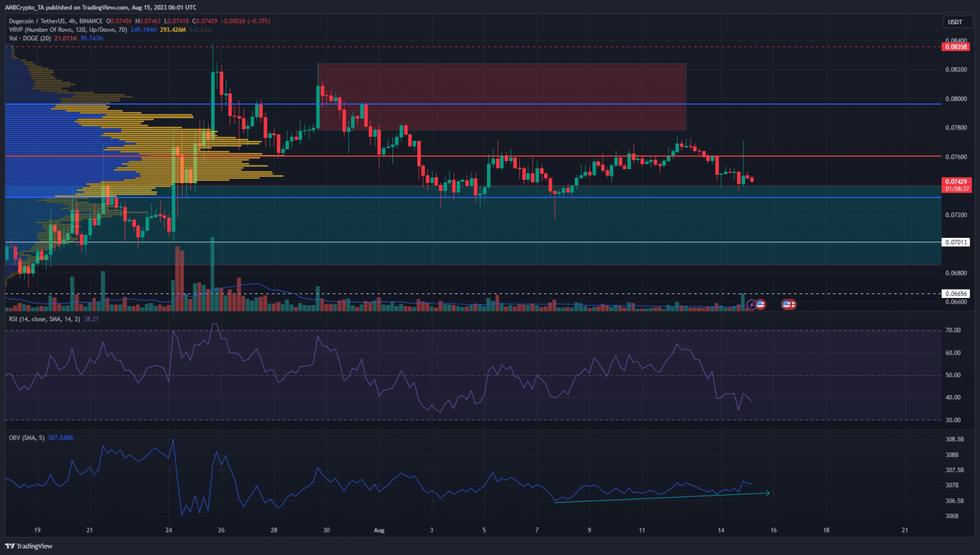Click the Aug label on the time axis
Viewport: 980px width, 555px height.
379,530
